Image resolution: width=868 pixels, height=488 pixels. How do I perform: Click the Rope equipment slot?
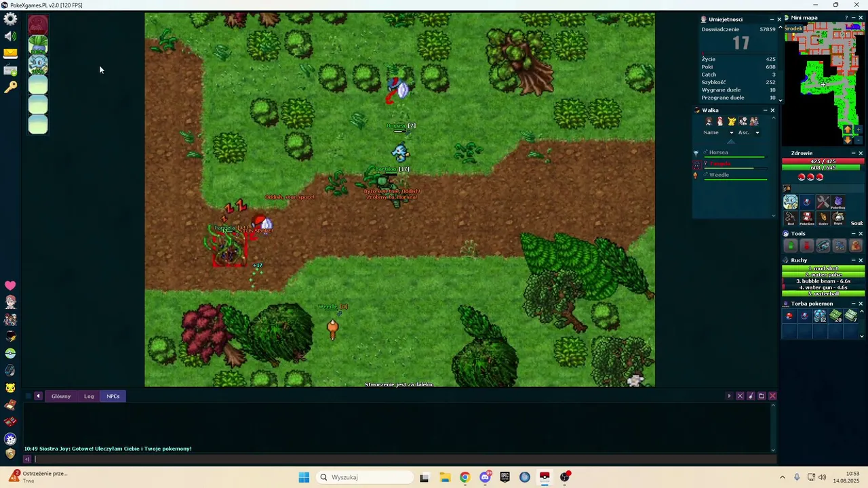tap(838, 218)
